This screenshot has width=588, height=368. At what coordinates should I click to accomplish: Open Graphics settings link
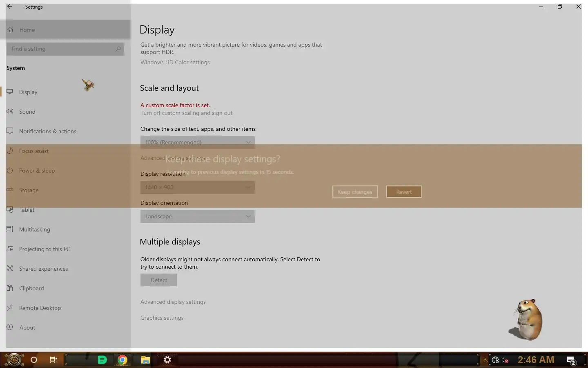click(162, 318)
